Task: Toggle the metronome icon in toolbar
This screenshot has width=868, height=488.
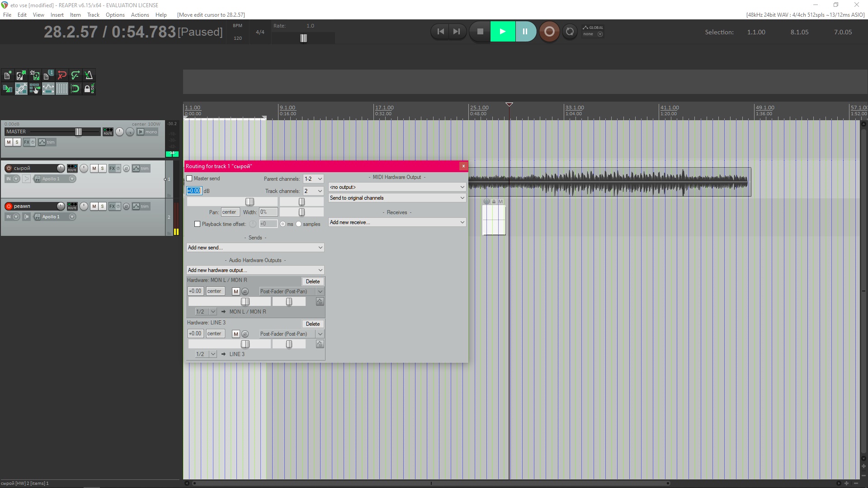Action: coord(89,75)
